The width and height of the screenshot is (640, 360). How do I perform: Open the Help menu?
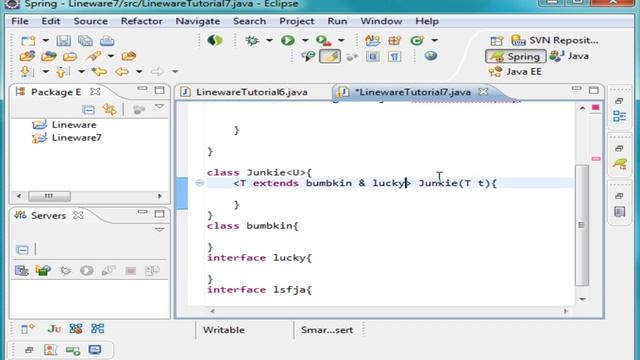click(x=427, y=21)
